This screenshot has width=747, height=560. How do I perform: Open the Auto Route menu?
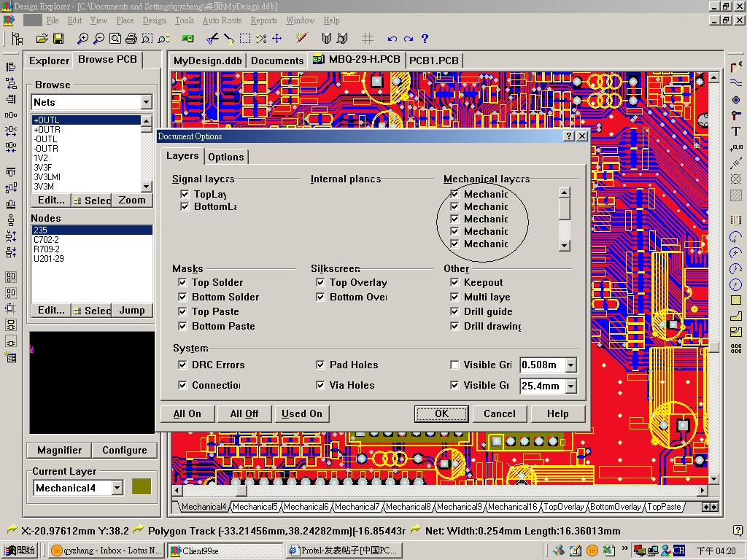tap(222, 20)
